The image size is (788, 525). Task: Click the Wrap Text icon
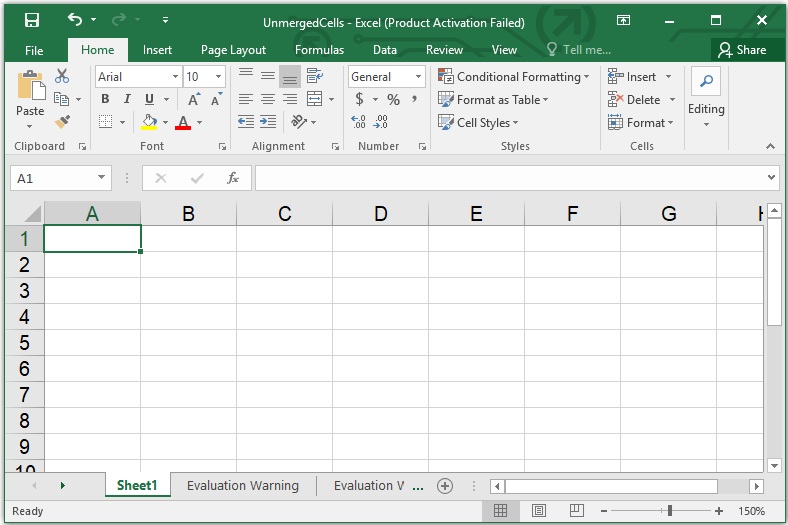pos(315,76)
